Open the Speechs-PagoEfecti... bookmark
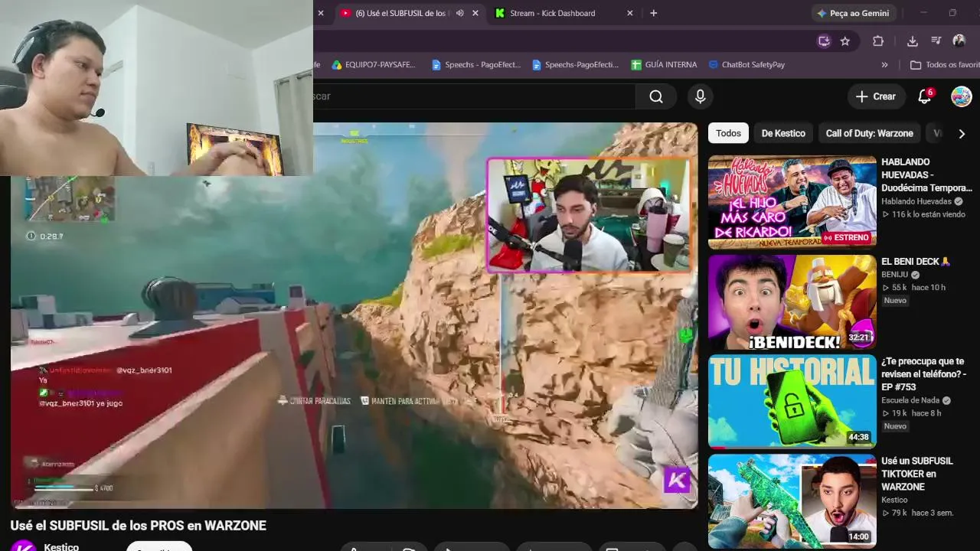Screen dimensions: 980x551 pyautogui.click(x=575, y=65)
